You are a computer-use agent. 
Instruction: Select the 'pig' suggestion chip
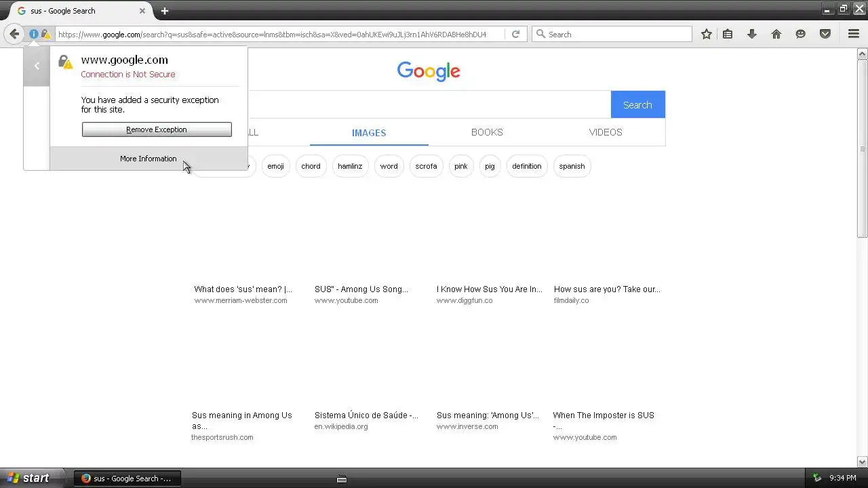tap(490, 166)
